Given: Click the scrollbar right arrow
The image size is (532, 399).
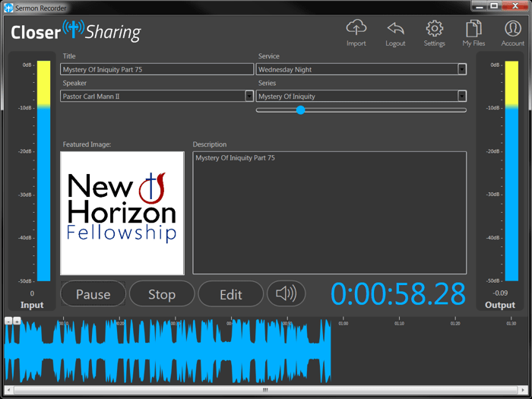Looking at the screenshot, I should pyautogui.click(x=524, y=390).
